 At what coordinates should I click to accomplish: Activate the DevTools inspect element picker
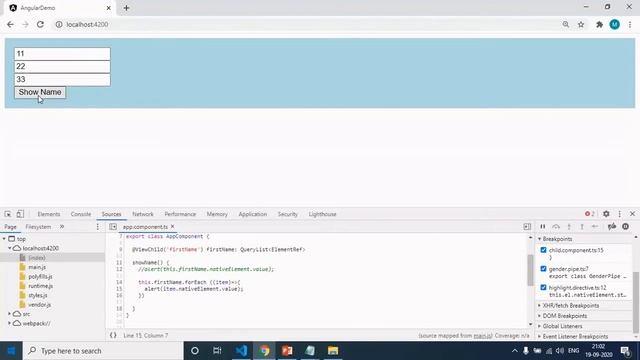tap(8, 214)
